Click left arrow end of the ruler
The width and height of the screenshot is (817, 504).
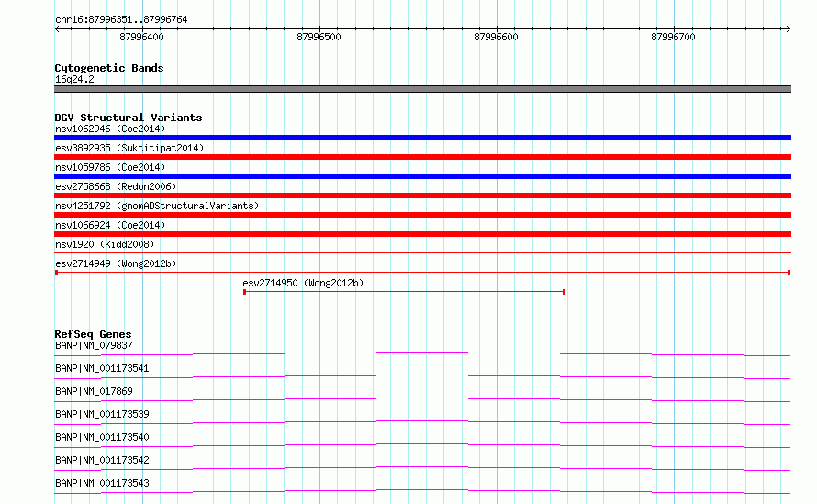(57, 29)
